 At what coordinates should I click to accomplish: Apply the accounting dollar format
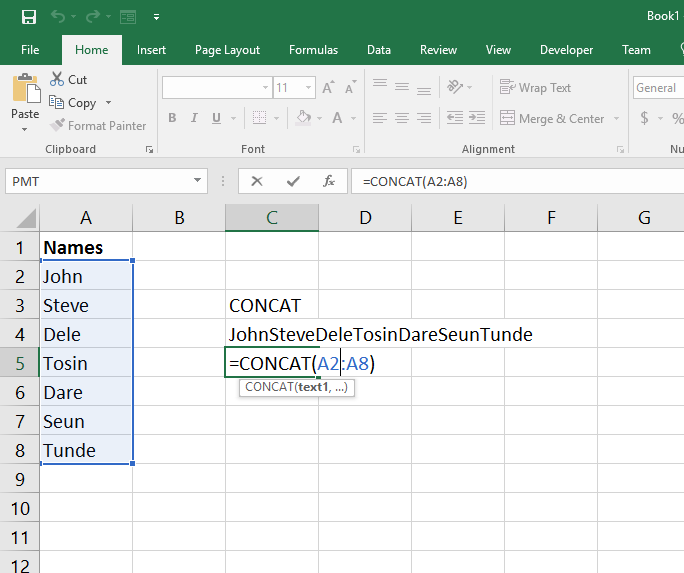[644, 118]
